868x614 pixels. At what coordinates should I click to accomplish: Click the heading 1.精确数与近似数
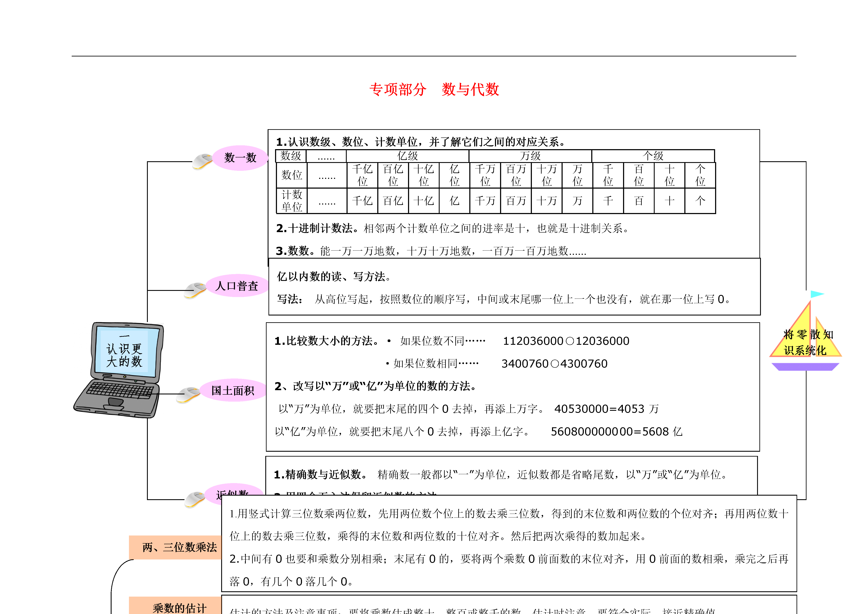(321, 474)
